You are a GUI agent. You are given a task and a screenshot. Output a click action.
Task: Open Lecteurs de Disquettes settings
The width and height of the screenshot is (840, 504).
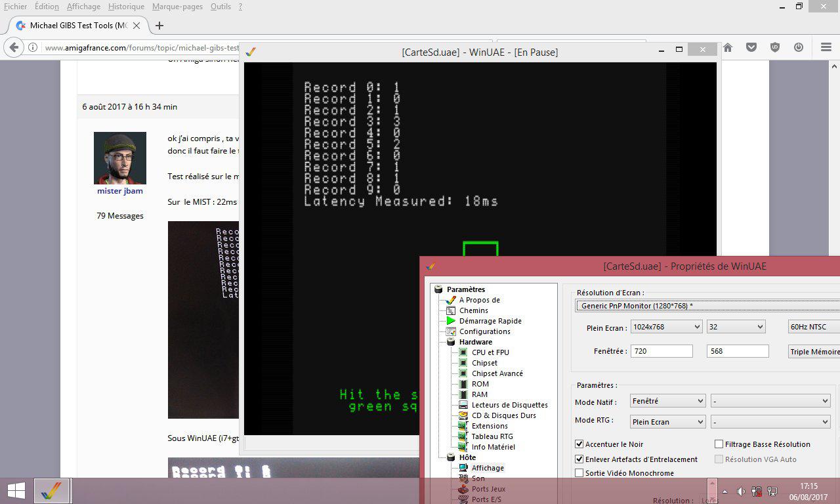coord(510,405)
